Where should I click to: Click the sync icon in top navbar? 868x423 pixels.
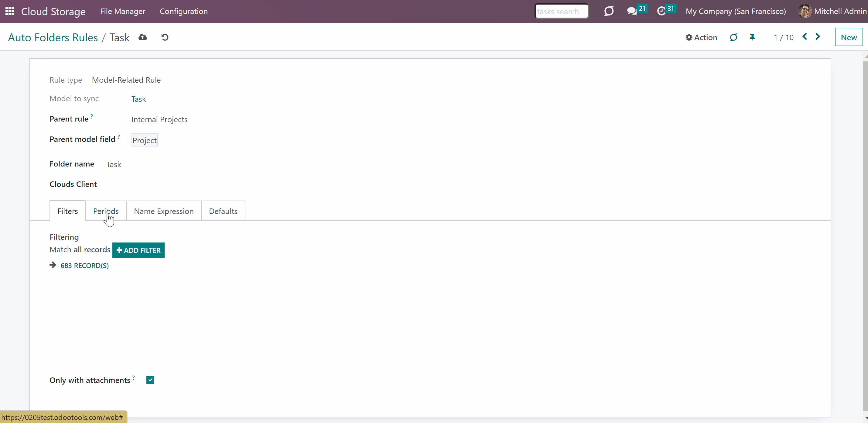click(x=609, y=11)
